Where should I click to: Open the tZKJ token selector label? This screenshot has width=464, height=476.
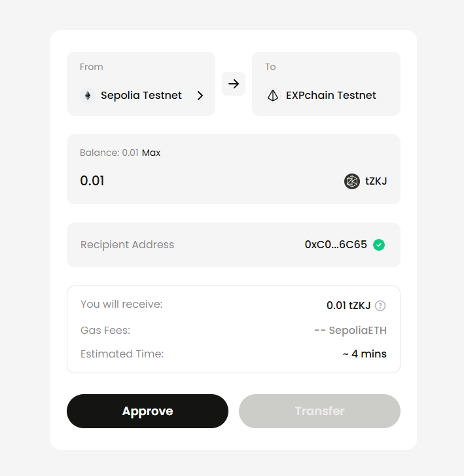[376, 181]
